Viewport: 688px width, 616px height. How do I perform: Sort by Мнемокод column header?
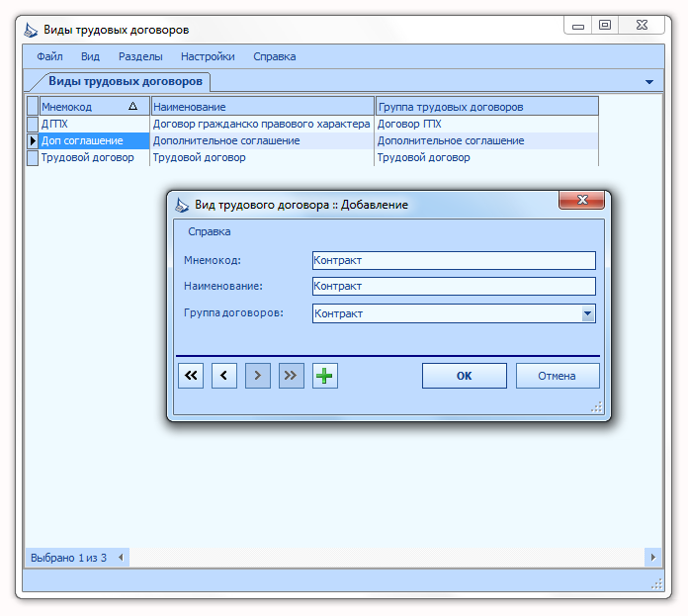click(94, 107)
